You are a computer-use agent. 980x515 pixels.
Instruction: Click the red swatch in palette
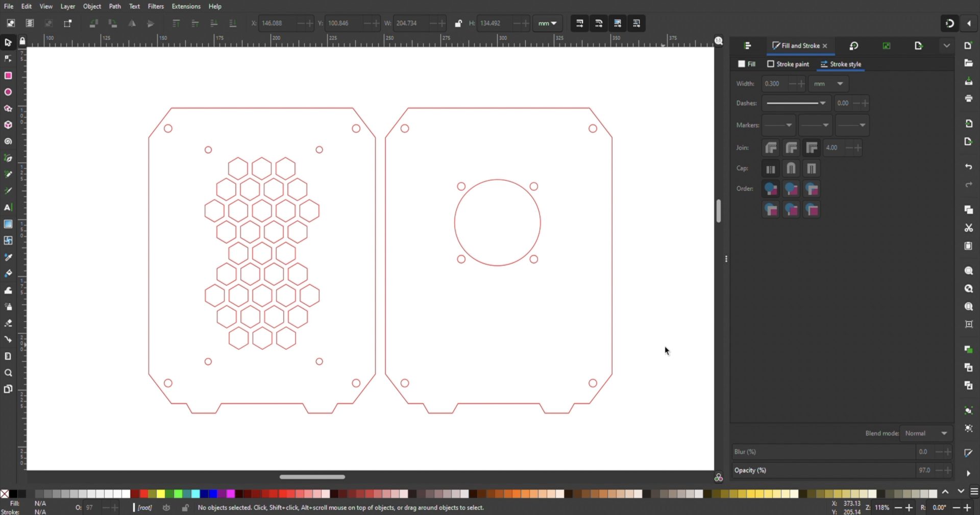144,494
